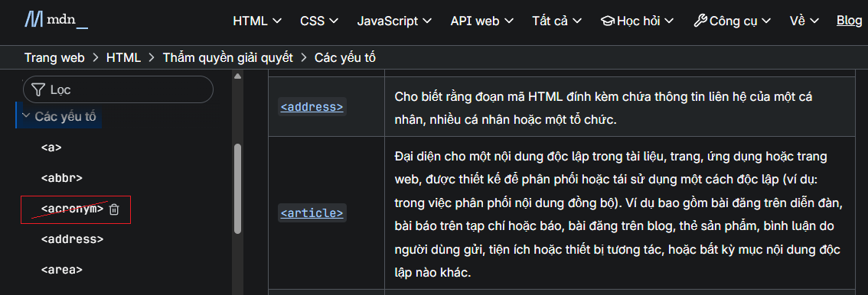Viewport: 868px width, 295px height.
Task: Open the <address> link in table
Action: tap(312, 107)
